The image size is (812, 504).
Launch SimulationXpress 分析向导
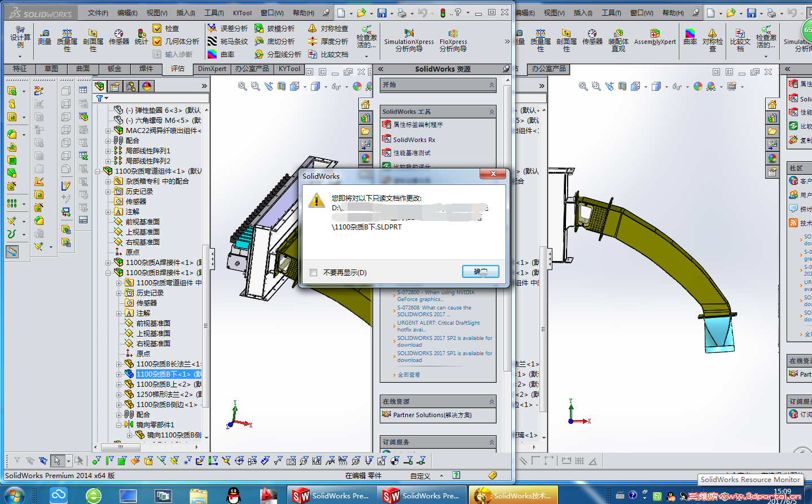[x=409, y=41]
